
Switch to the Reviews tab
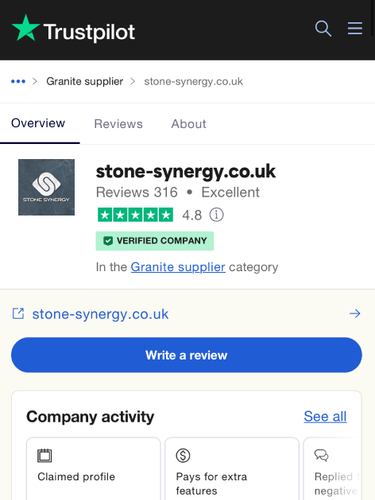tap(118, 124)
